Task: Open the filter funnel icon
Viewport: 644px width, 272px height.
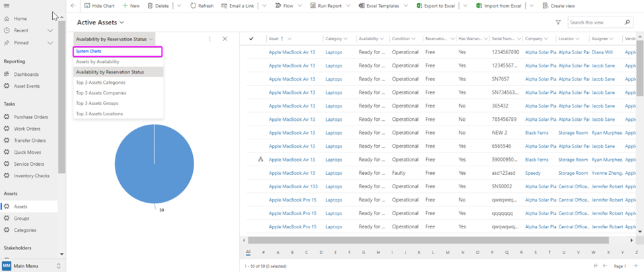Action: 558,22
